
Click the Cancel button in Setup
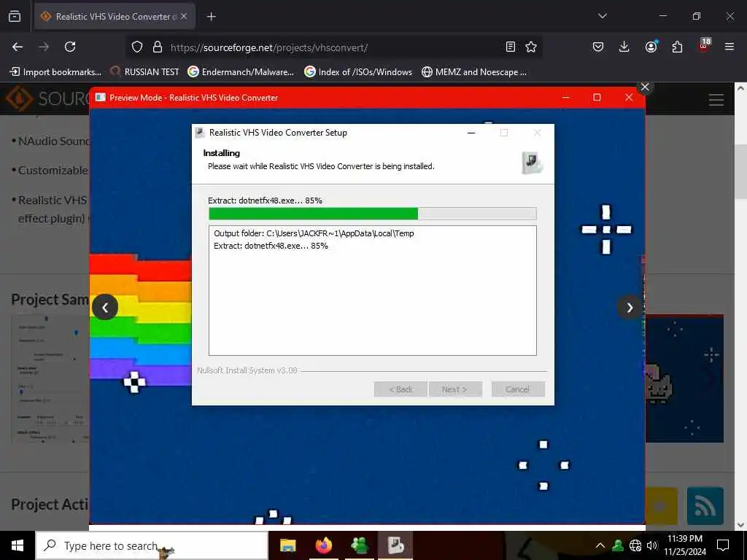518,389
